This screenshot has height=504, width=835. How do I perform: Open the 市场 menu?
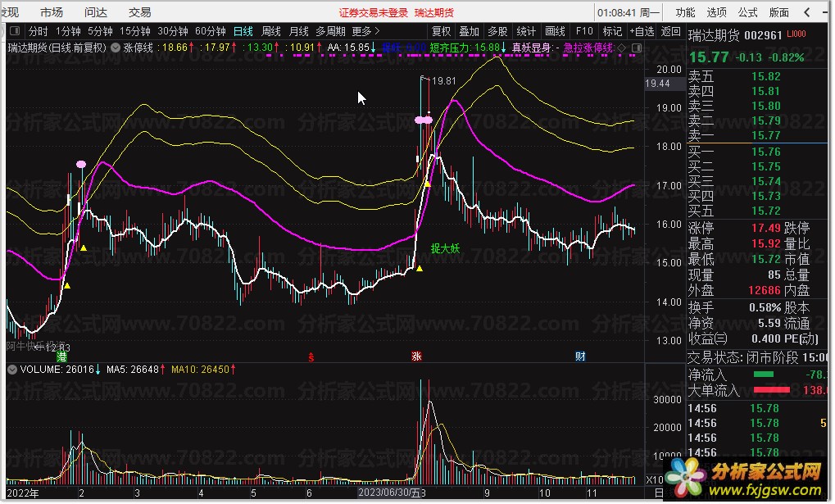(52, 12)
